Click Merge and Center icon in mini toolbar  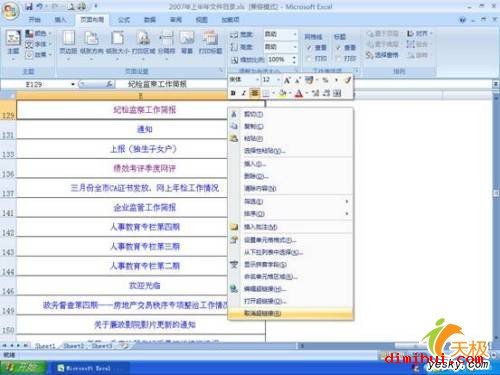[x=337, y=93]
